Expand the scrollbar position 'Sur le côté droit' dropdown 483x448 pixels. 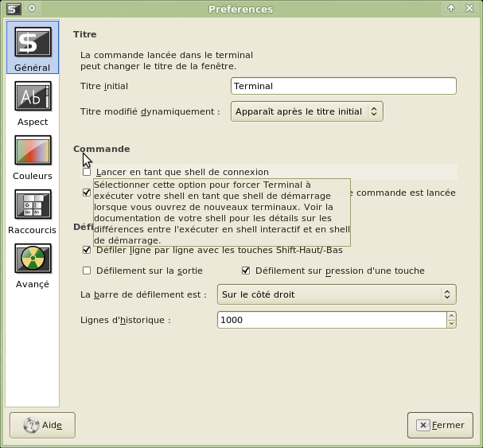(336, 294)
